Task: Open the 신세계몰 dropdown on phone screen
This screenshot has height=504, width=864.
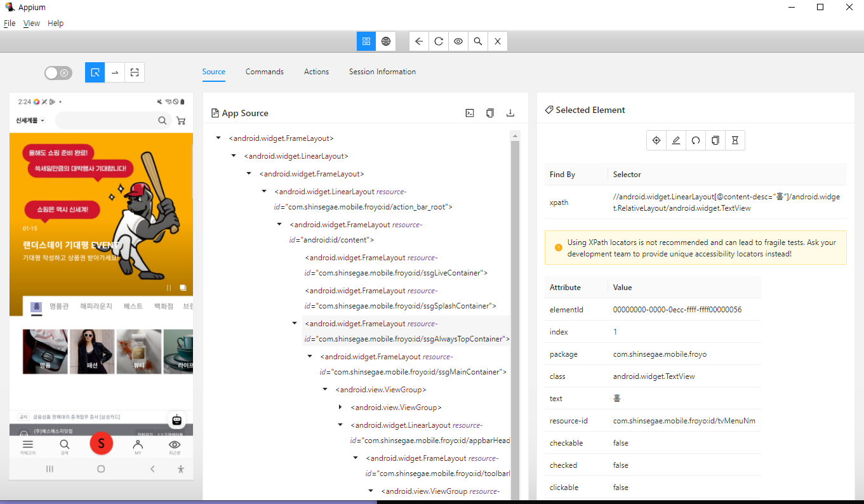Action: [x=30, y=121]
